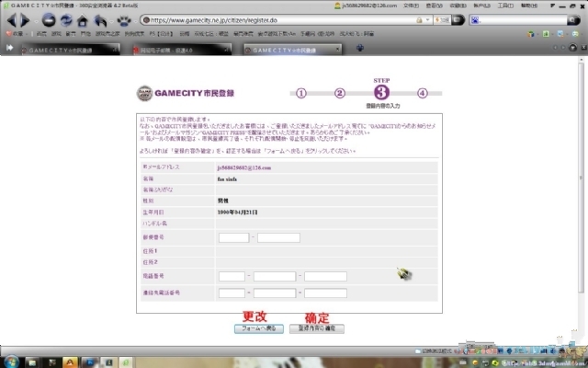Open the 工具(T) menu
588x368 pixels.
tap(505, 6)
